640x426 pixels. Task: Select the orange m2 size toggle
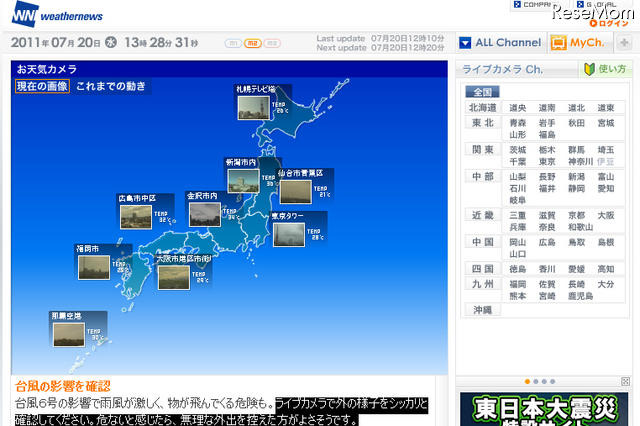pyautogui.click(x=253, y=43)
